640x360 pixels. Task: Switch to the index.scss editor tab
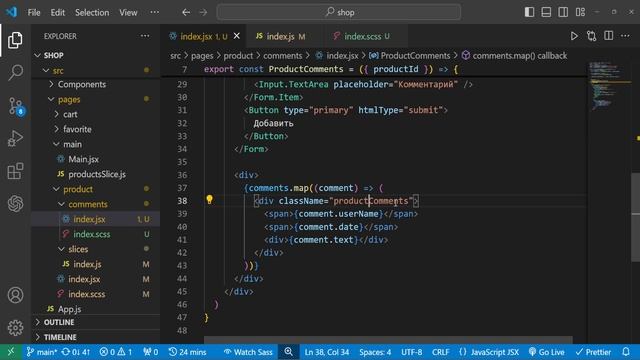(x=365, y=36)
